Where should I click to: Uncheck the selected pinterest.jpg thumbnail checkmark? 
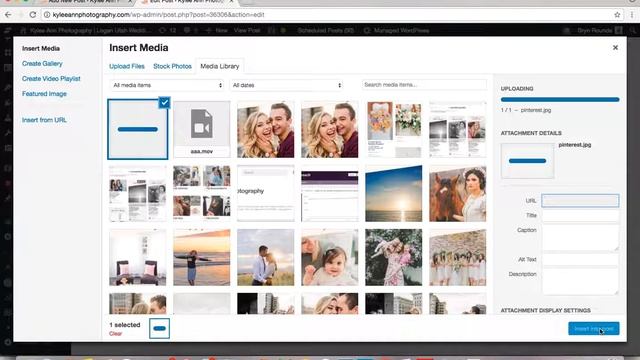coord(164,102)
